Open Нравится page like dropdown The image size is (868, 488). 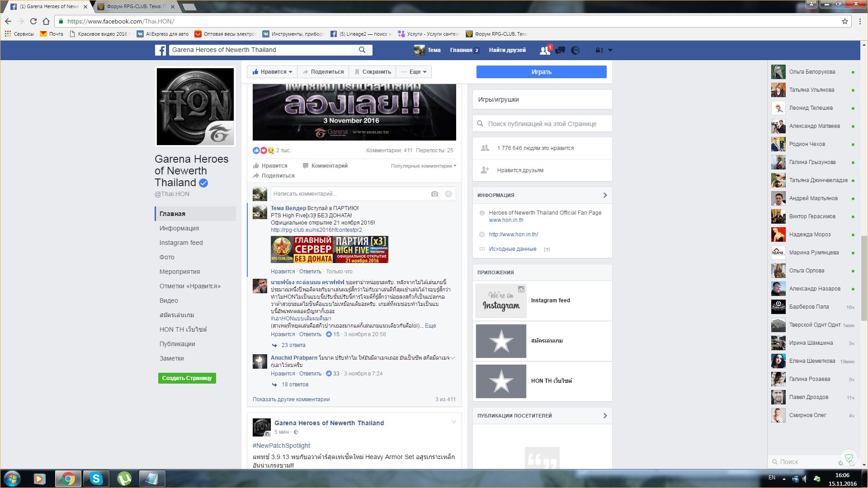point(272,72)
